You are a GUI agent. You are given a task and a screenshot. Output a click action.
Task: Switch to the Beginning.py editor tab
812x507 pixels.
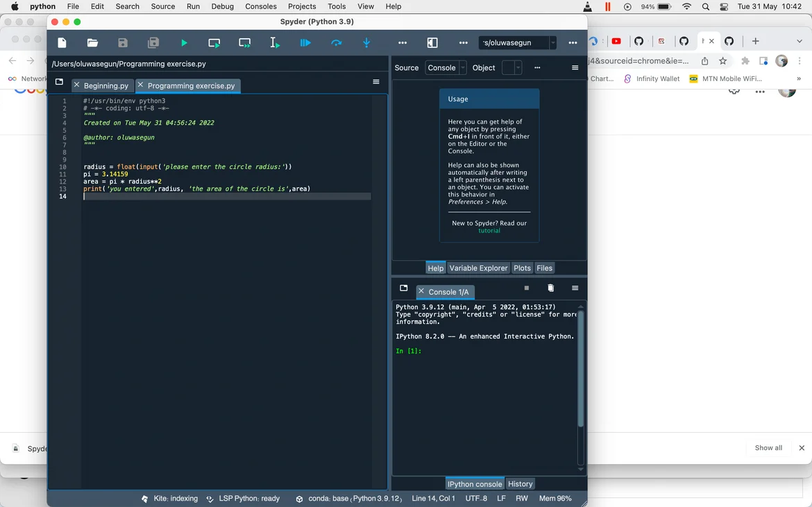coord(106,85)
